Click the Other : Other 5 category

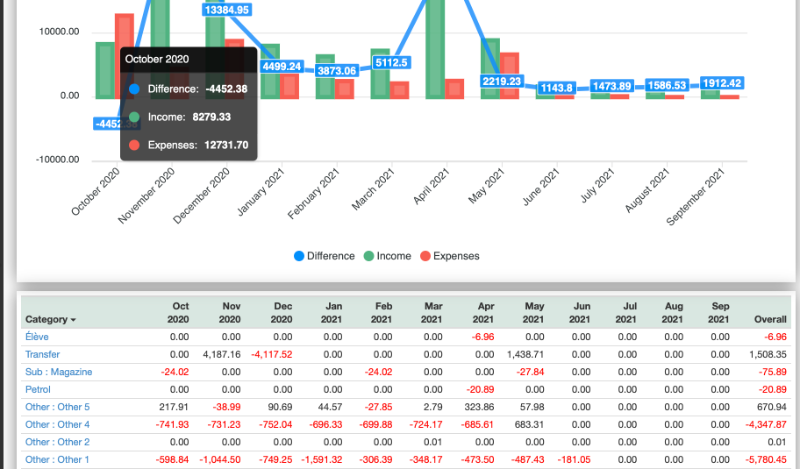pyautogui.click(x=60, y=407)
